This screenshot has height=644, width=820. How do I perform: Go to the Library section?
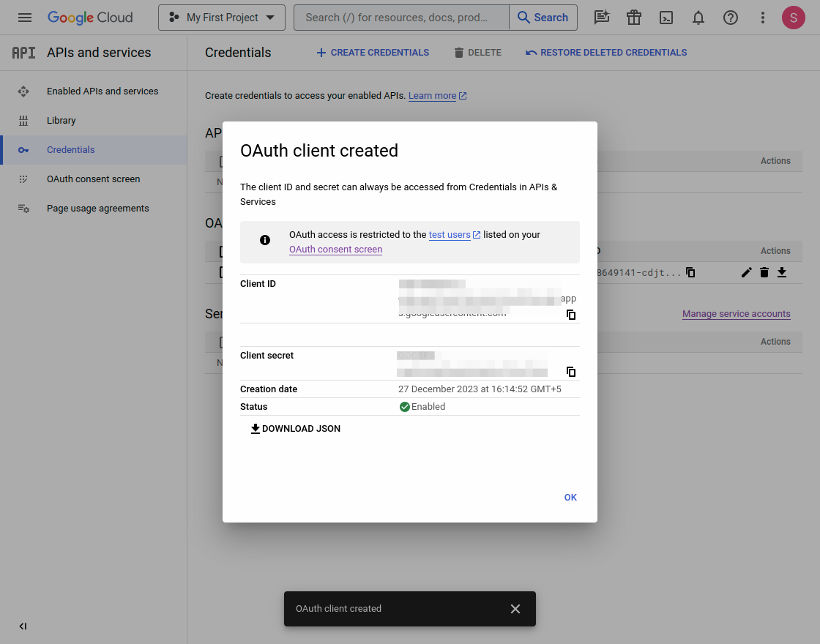tap(61, 120)
